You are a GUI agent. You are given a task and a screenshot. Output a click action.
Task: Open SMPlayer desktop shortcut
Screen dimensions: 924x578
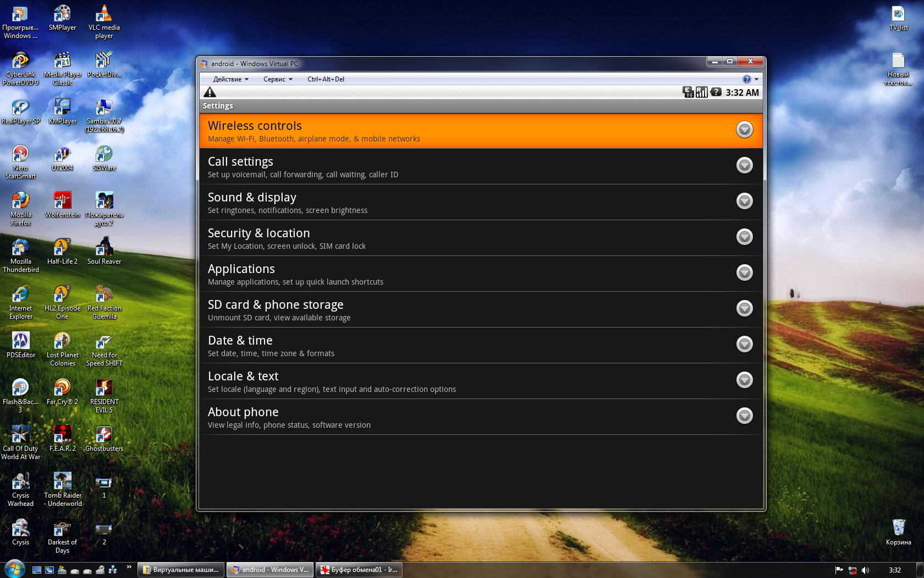[62, 18]
